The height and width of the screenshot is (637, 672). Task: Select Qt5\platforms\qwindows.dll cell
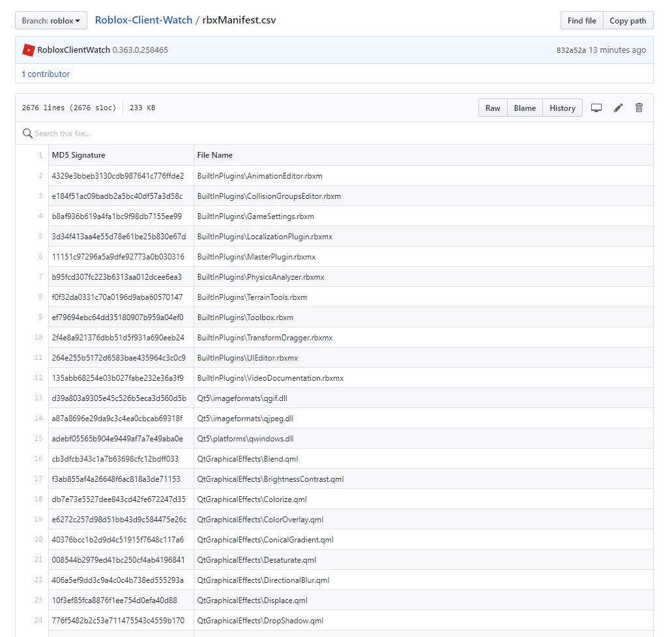point(424,439)
